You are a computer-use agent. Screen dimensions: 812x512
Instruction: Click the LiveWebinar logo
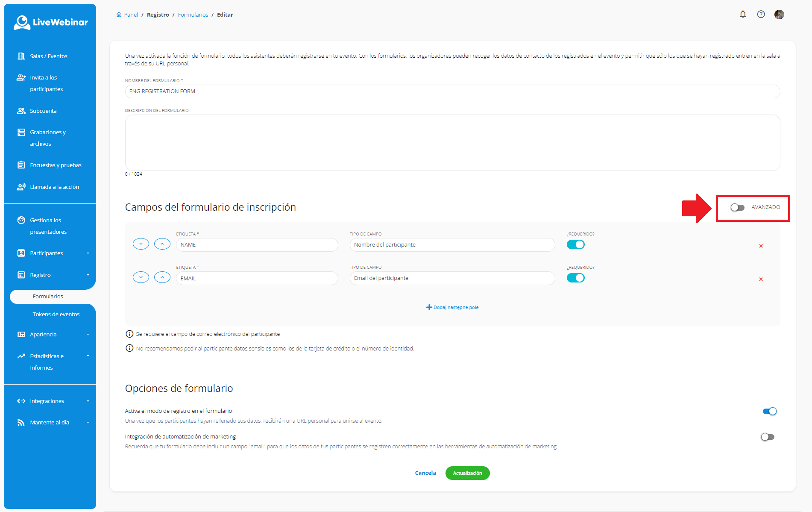point(50,22)
